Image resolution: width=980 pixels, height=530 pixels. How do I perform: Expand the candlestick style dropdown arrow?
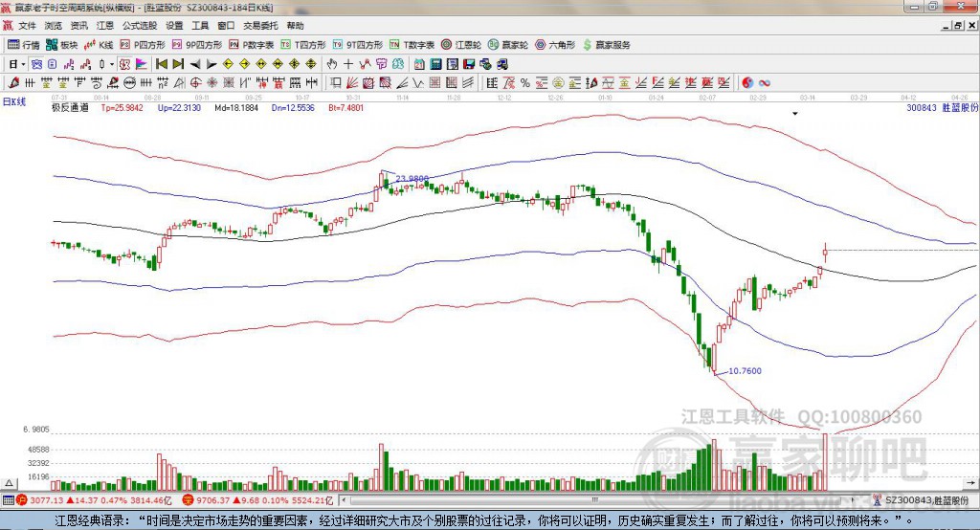[112, 64]
